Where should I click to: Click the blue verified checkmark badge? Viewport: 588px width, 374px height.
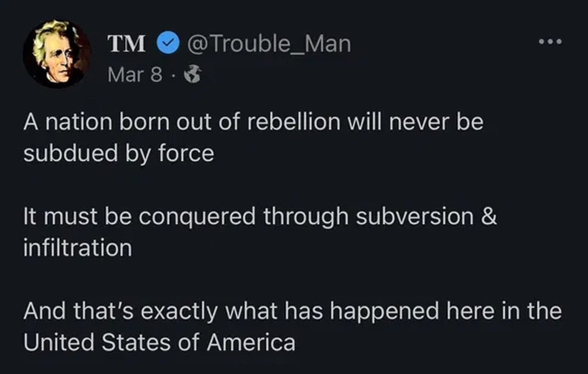(167, 44)
